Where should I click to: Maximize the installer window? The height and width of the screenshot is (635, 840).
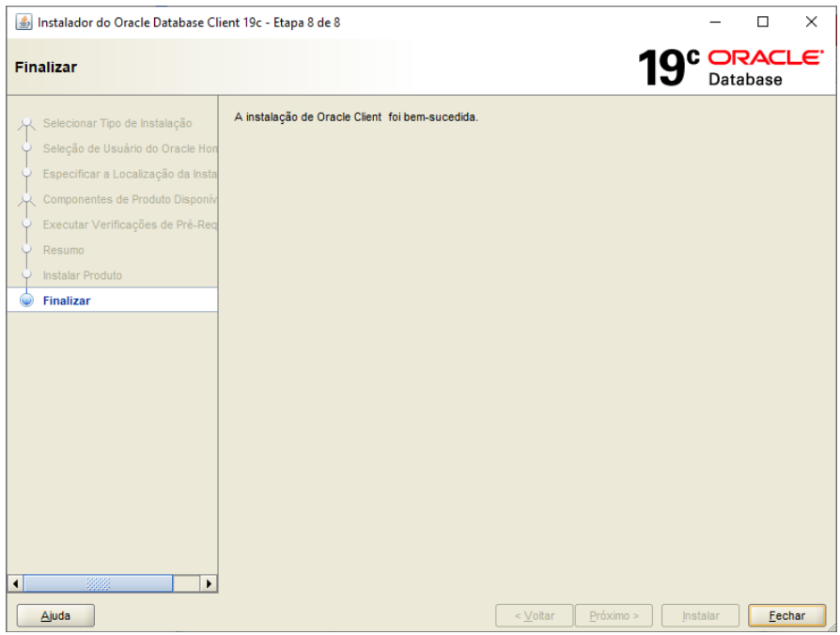[763, 22]
